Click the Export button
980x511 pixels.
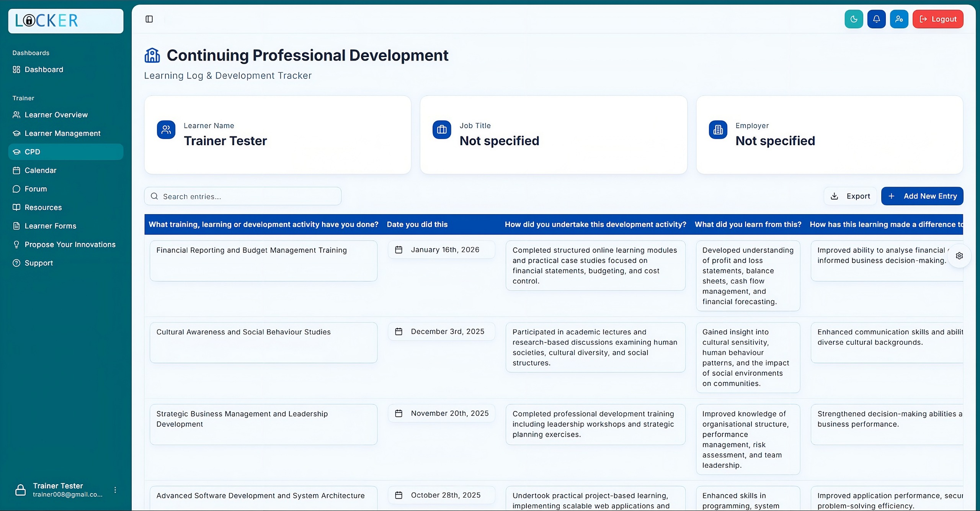coord(850,196)
